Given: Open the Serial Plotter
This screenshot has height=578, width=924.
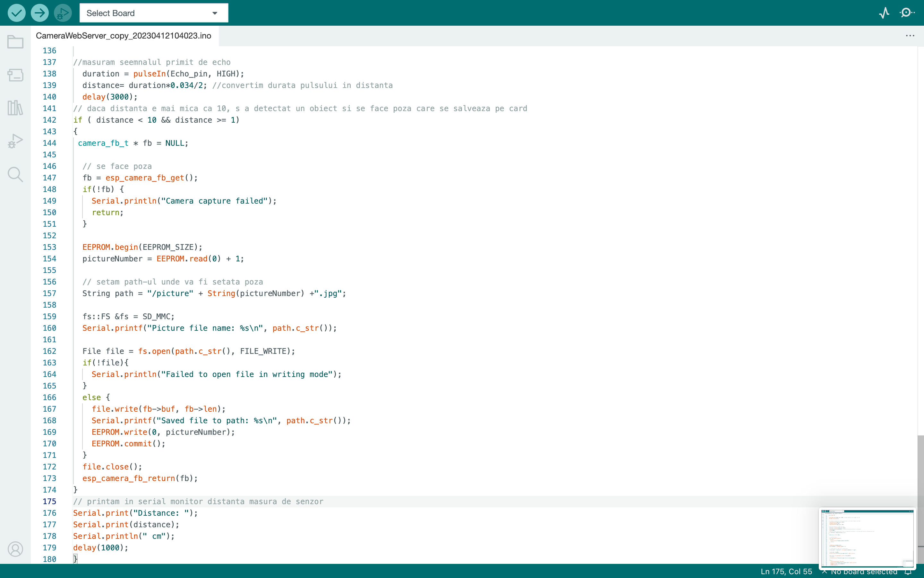Looking at the screenshot, I should 884,13.
